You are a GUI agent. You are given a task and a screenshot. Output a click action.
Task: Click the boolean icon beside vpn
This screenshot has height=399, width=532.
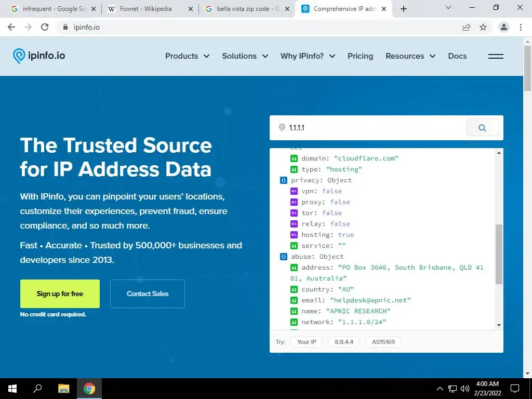pos(294,191)
